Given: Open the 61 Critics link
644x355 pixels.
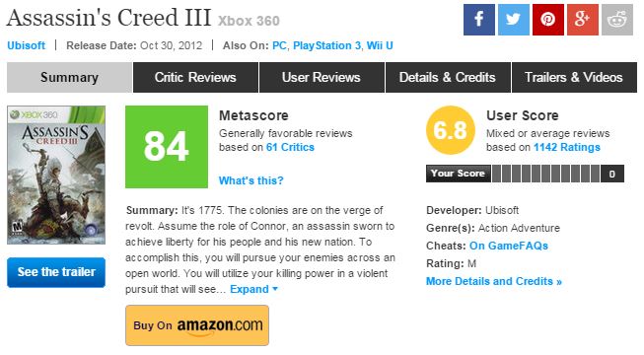Looking at the screenshot, I should tap(290, 147).
